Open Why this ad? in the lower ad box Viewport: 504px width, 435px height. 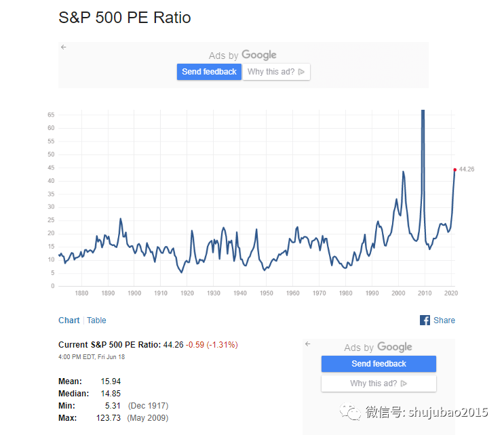point(379,384)
